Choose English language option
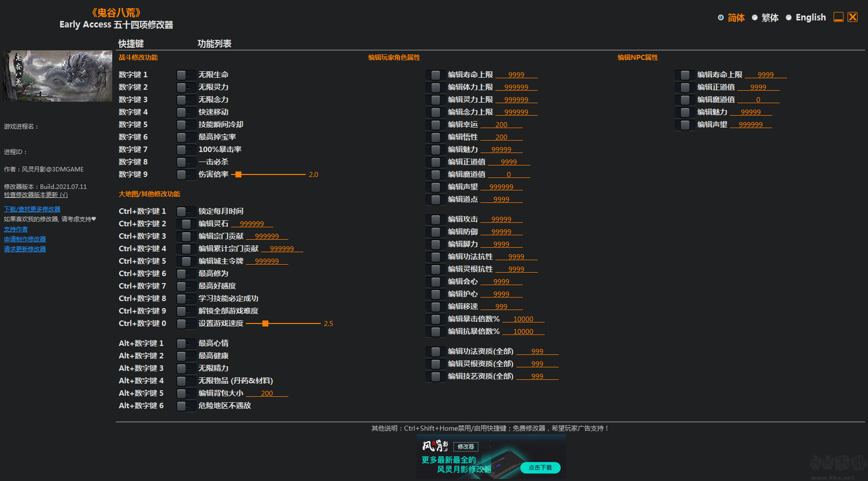This screenshot has width=868, height=481. (x=789, y=17)
